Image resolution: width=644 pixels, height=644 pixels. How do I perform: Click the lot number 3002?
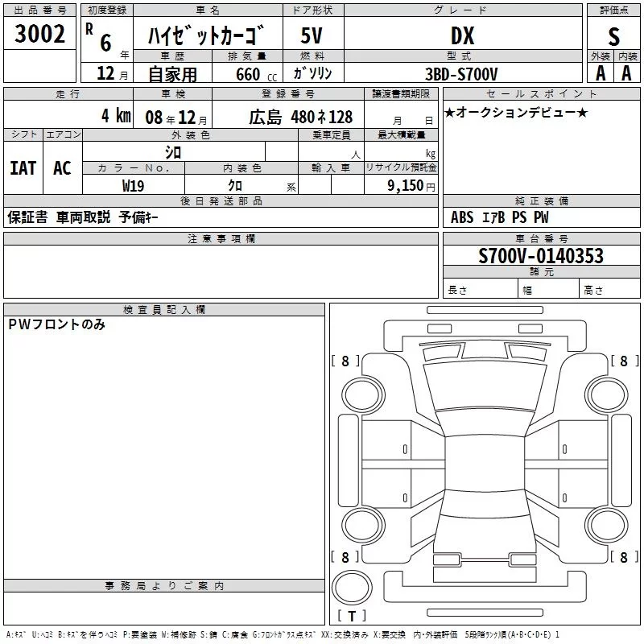tap(39, 34)
